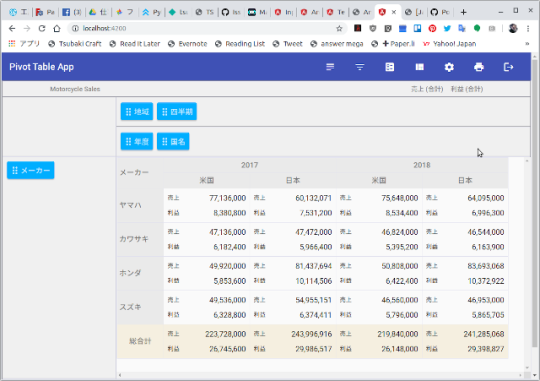Click the table view icon in toolbar
540x381 pixels.
419,67
